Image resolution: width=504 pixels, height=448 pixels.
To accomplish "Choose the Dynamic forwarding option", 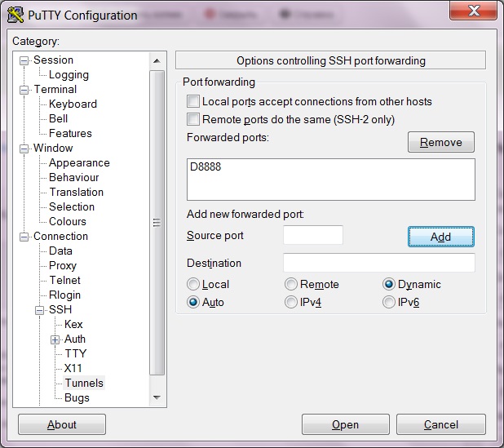I will [x=389, y=284].
